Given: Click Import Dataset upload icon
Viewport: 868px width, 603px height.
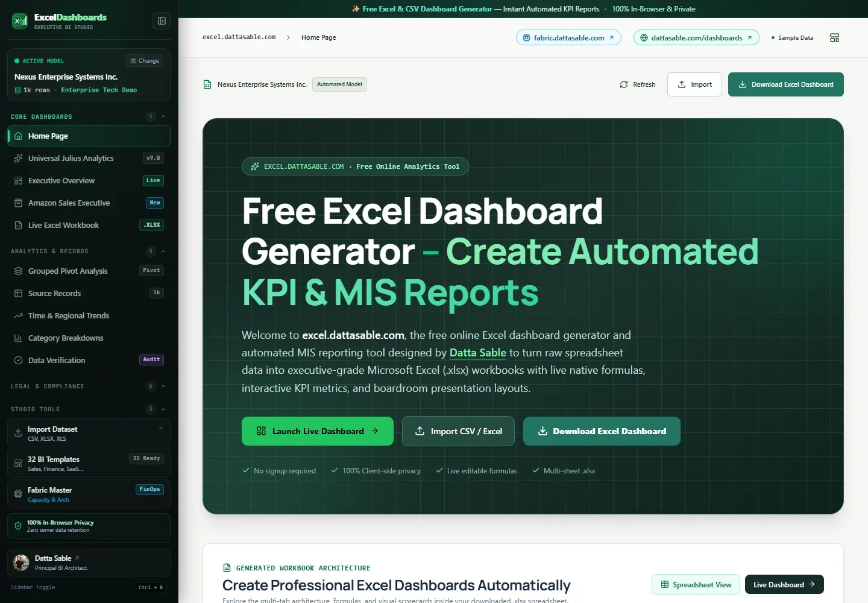Looking at the screenshot, I should tap(18, 433).
